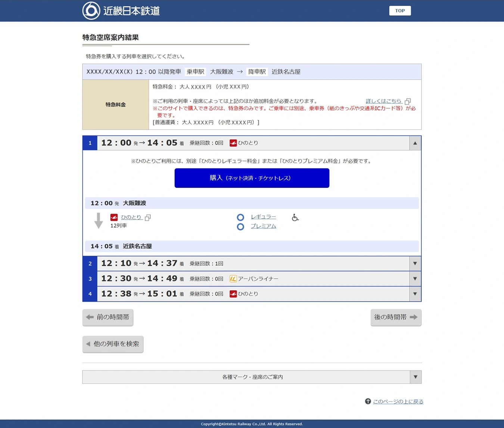Image resolution: width=504 pixels, height=428 pixels.
Task: Click the blue 購入 purchase button
Action: coord(252,178)
